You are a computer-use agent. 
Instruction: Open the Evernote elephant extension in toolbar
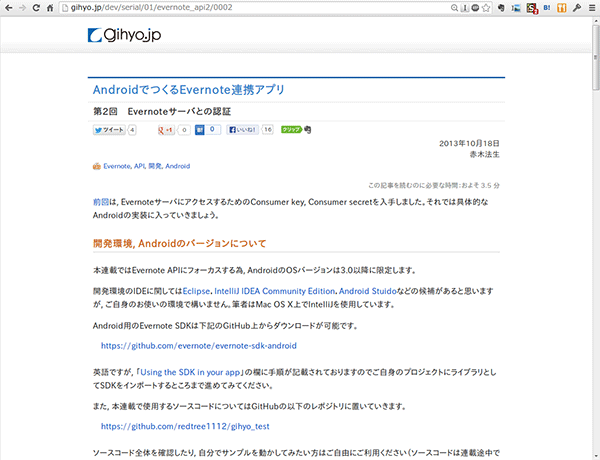pyautogui.click(x=501, y=8)
